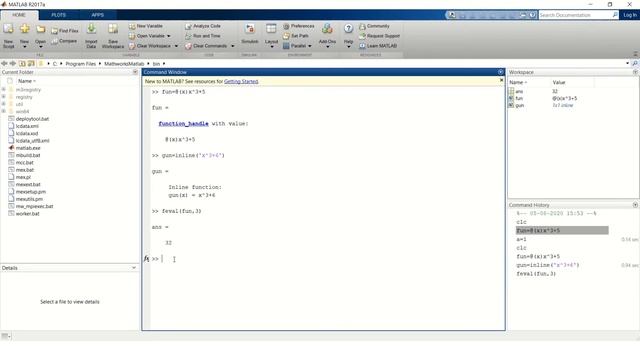Open the New dropdown with plus icon
The width and height of the screenshot is (640, 360).
tap(24, 36)
